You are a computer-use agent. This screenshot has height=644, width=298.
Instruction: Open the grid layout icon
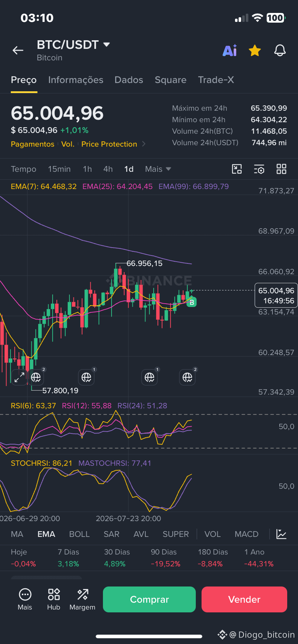pyautogui.click(x=281, y=169)
